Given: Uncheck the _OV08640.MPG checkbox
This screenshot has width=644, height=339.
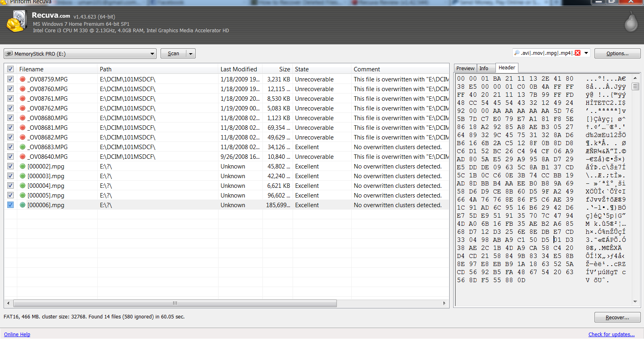Looking at the screenshot, I should pos(10,157).
